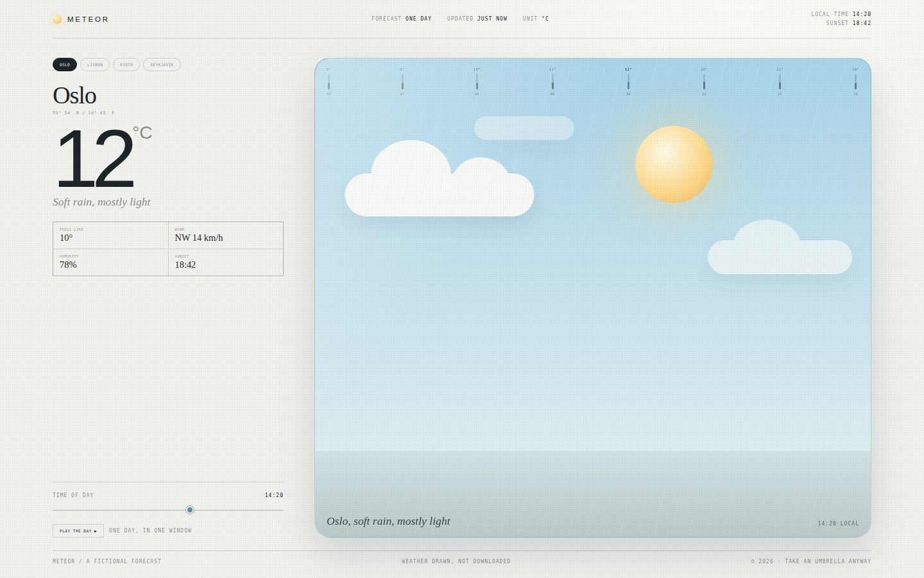
Task: Choose the 12 hour marker
Action: [780, 82]
